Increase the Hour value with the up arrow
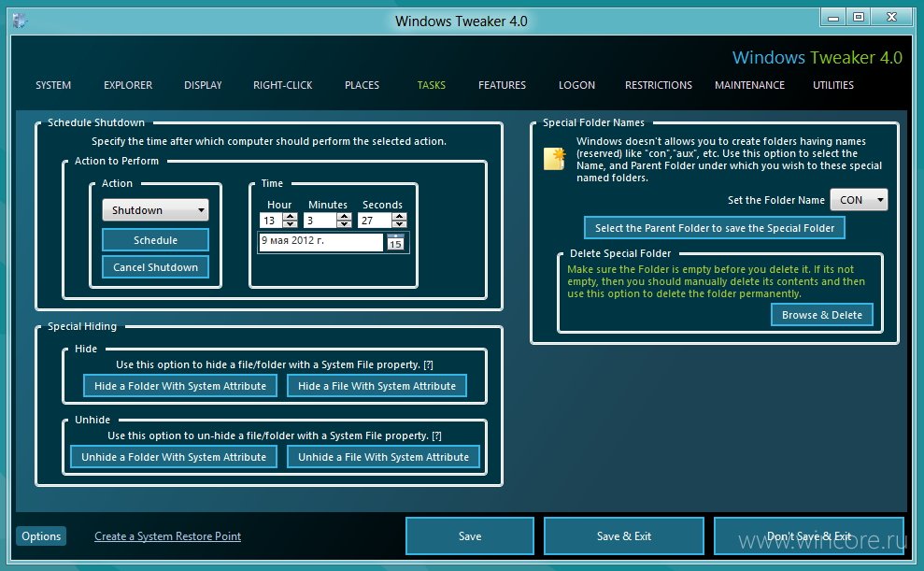Screen dimensions: 924x571 [290, 216]
